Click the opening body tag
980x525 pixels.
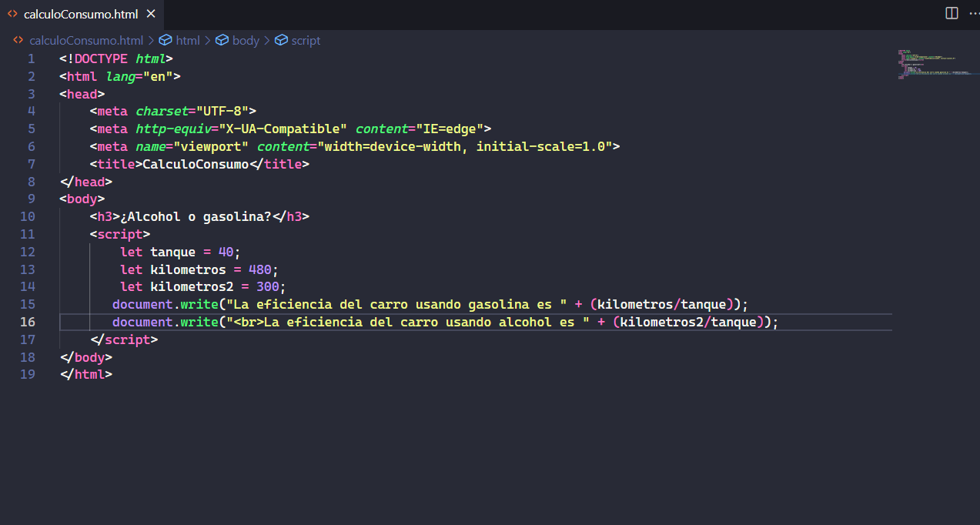click(x=82, y=199)
